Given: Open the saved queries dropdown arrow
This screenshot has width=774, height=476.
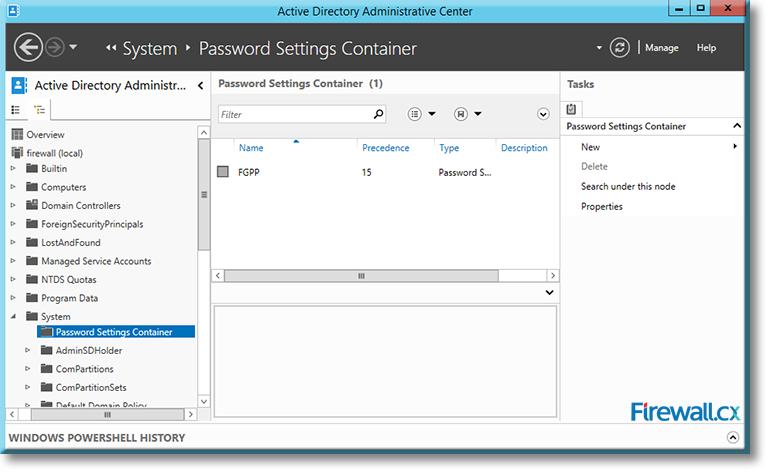Looking at the screenshot, I should coord(478,114).
